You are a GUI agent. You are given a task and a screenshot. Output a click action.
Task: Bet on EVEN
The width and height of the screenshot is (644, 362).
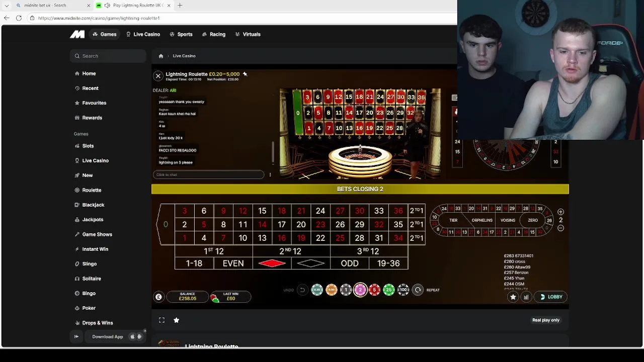coord(233,263)
